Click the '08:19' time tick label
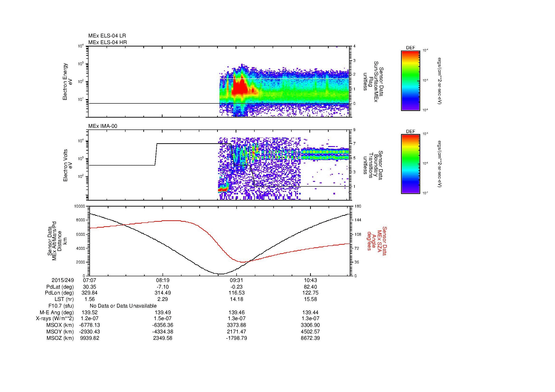555x392 pixels. coord(163,280)
